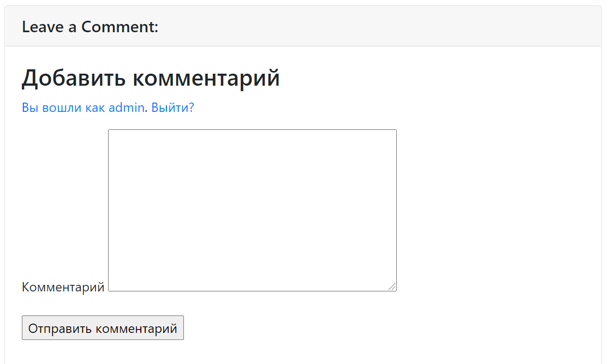The image size is (608, 364).
Task: Click the 'Добавить комментарий' heading
Action: coord(151,78)
